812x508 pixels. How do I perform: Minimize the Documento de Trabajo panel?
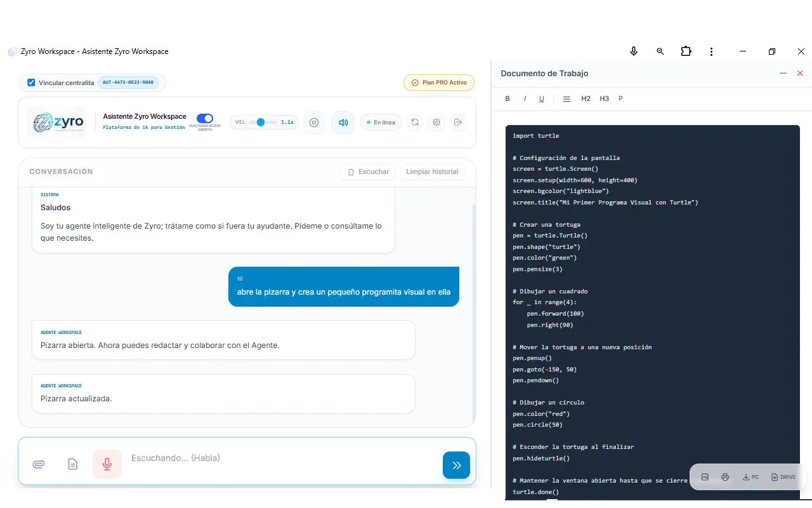[x=783, y=74]
